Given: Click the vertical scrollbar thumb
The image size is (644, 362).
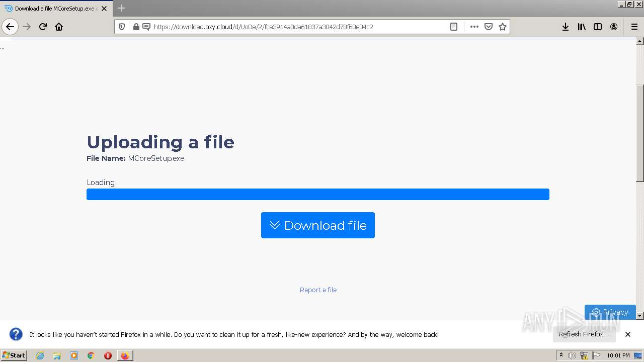Looking at the screenshot, I should pyautogui.click(x=640, y=133).
